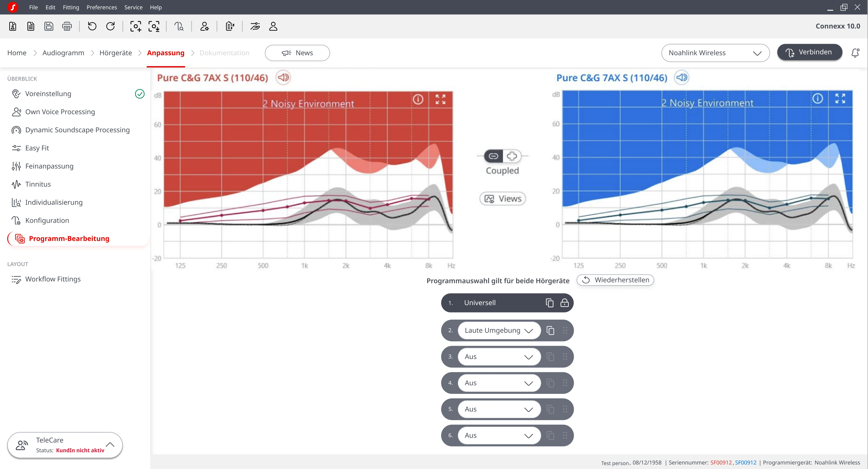Open the notifications bell icon
The image size is (868, 469).
point(855,53)
